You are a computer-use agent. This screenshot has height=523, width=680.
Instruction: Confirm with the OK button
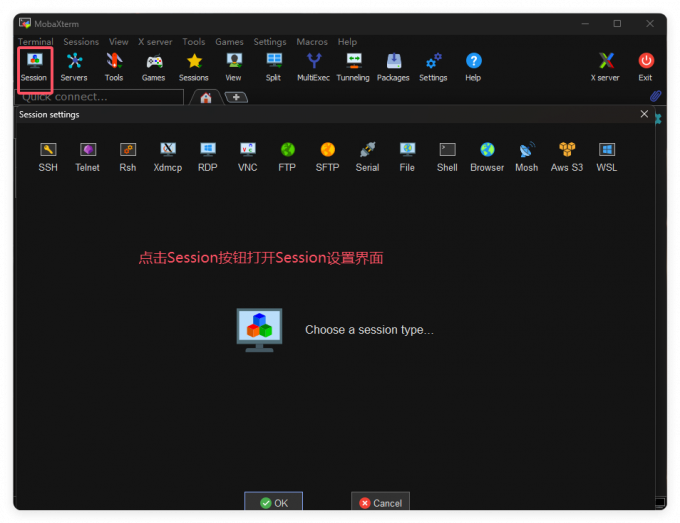click(x=274, y=502)
